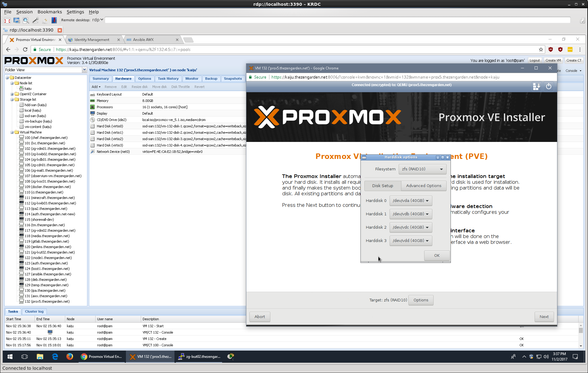Image resolution: width=588 pixels, height=373 pixels.
Task: Click installer target Options button
Action: 421,300
